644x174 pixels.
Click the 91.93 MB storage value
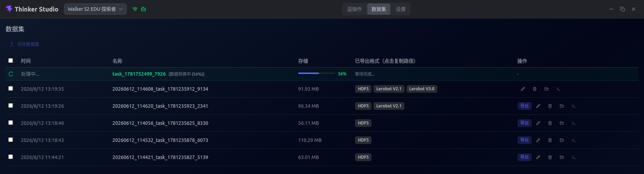coord(308,89)
